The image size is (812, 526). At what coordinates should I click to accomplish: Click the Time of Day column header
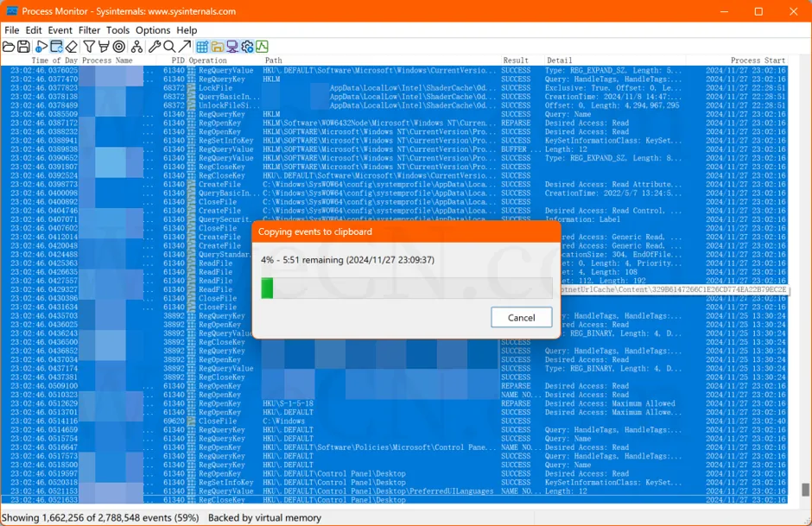(54, 60)
